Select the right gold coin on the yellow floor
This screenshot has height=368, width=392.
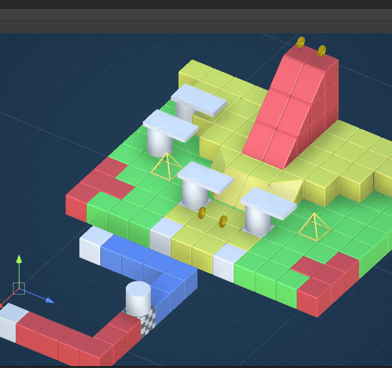223,221
